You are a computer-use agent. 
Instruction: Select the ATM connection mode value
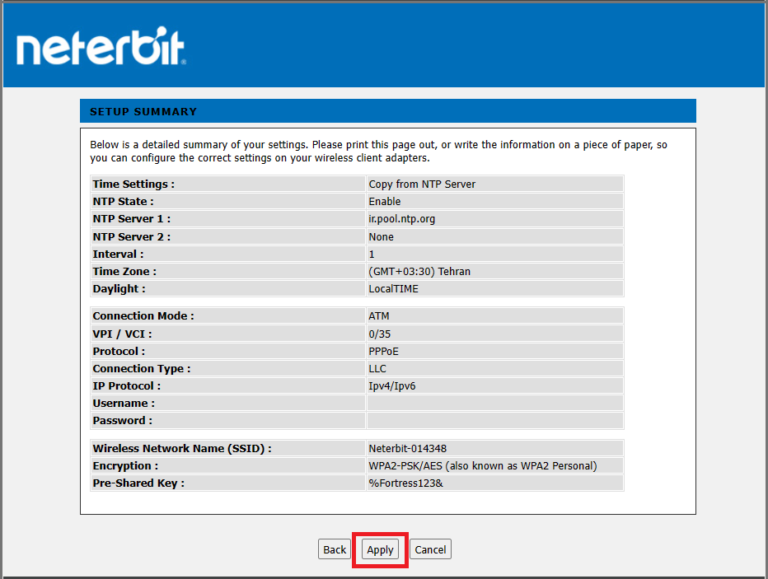(x=378, y=316)
